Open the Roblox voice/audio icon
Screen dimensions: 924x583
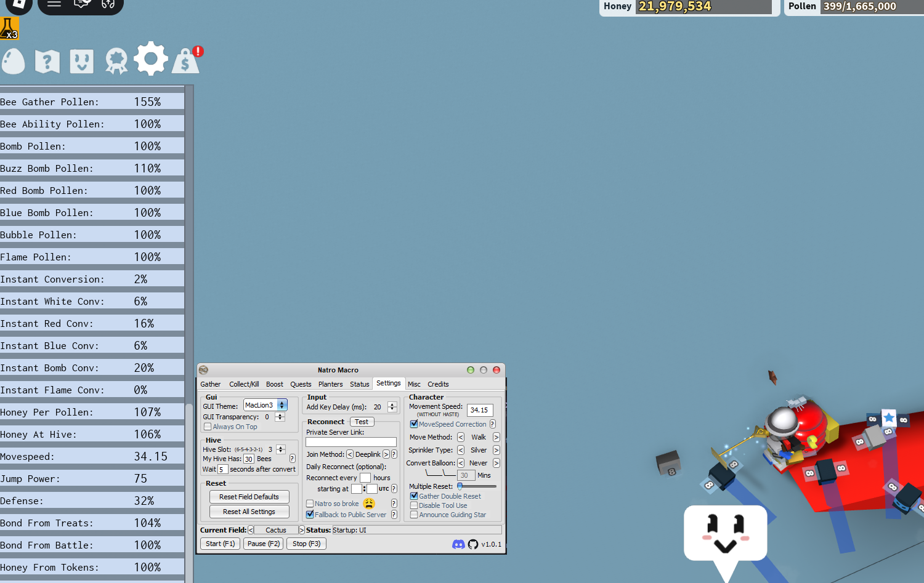[x=108, y=4]
